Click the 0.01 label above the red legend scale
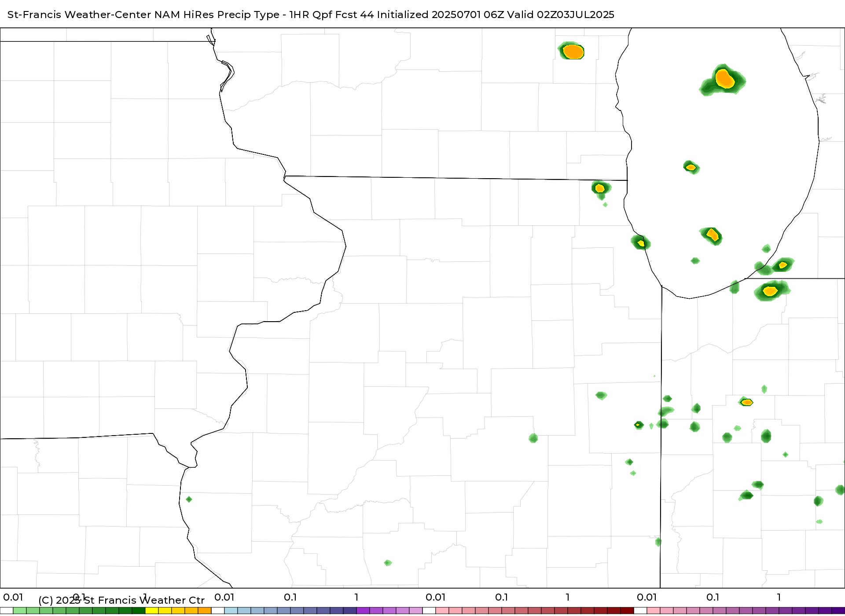Screen dimensions: 845x616 [x=435, y=597]
